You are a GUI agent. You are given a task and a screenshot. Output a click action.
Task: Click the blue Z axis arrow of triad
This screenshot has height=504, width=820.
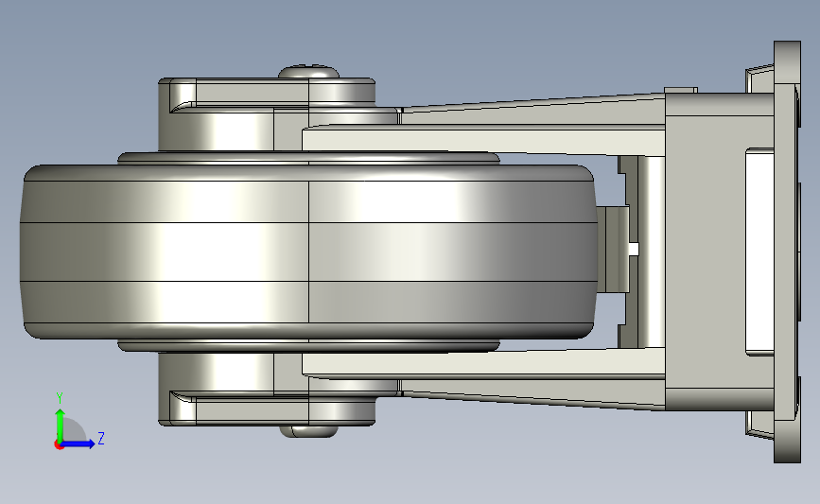79,444
